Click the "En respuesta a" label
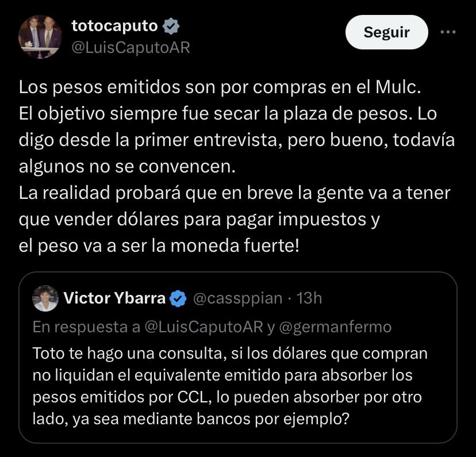 [x=86, y=327]
